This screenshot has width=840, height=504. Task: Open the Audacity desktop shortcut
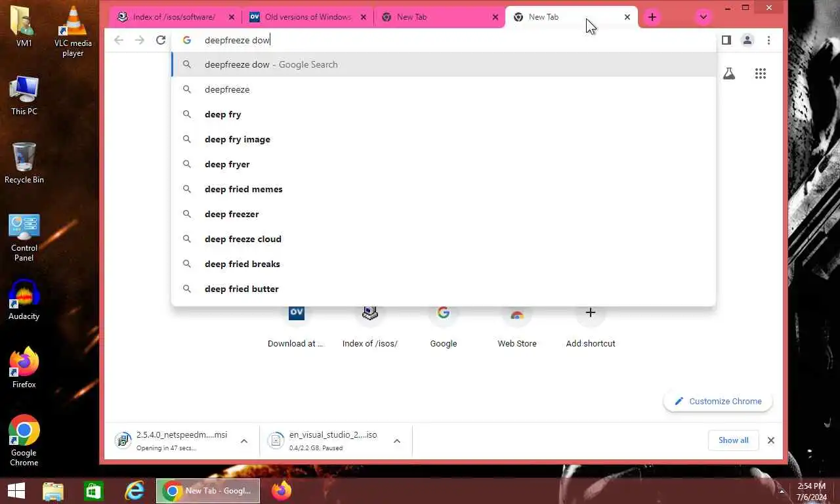click(x=24, y=301)
